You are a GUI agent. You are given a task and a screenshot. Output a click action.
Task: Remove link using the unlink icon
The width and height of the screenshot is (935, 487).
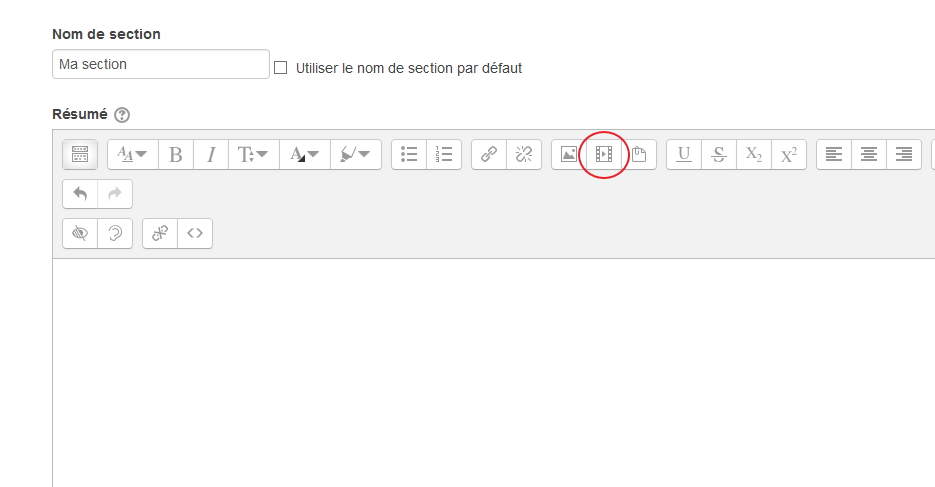pos(523,154)
